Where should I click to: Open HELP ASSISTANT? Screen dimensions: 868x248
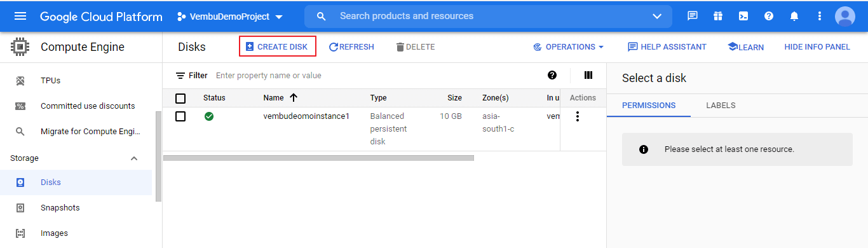coord(667,47)
